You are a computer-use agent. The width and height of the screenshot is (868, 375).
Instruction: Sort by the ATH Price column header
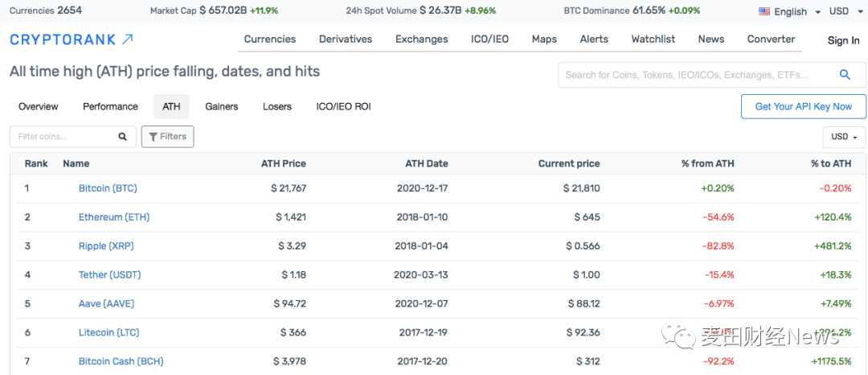[284, 164]
